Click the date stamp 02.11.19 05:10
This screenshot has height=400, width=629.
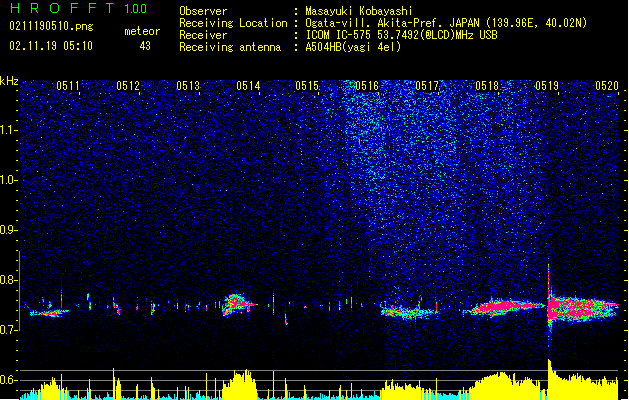point(51,46)
